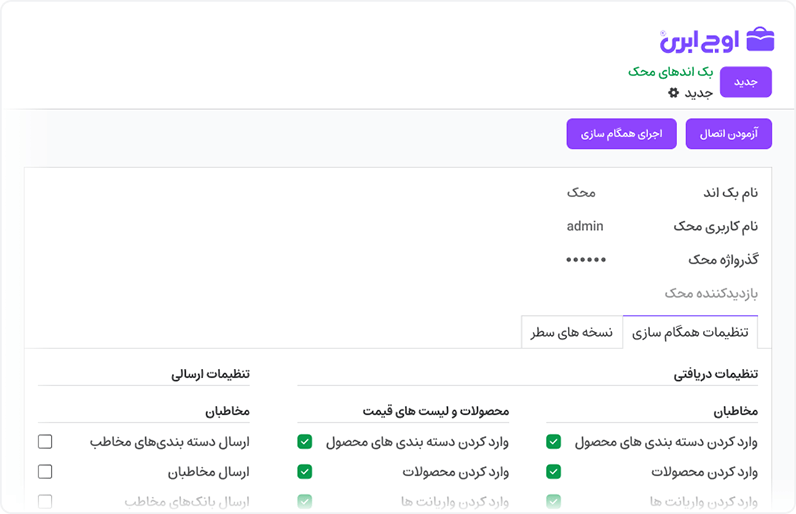Image resolution: width=796 pixels, height=514 pixels.
Task: Click the اوج ابری brand logo text
Action: pos(699,41)
